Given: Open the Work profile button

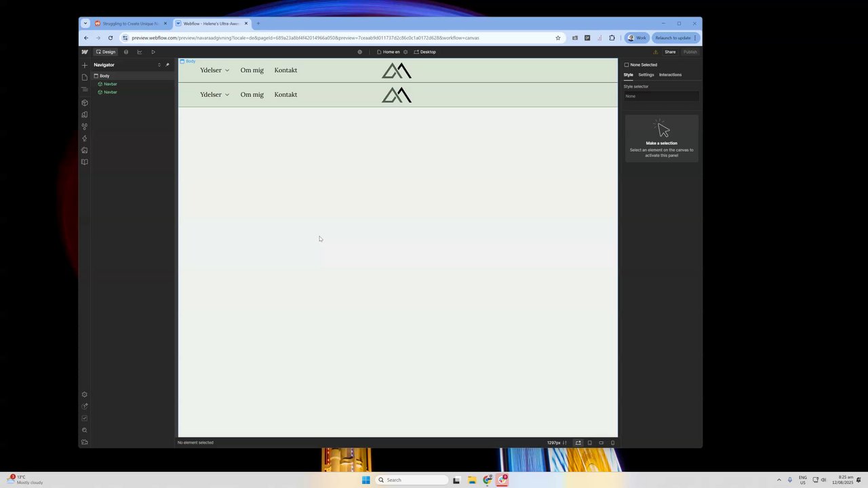Looking at the screenshot, I should coord(637,38).
